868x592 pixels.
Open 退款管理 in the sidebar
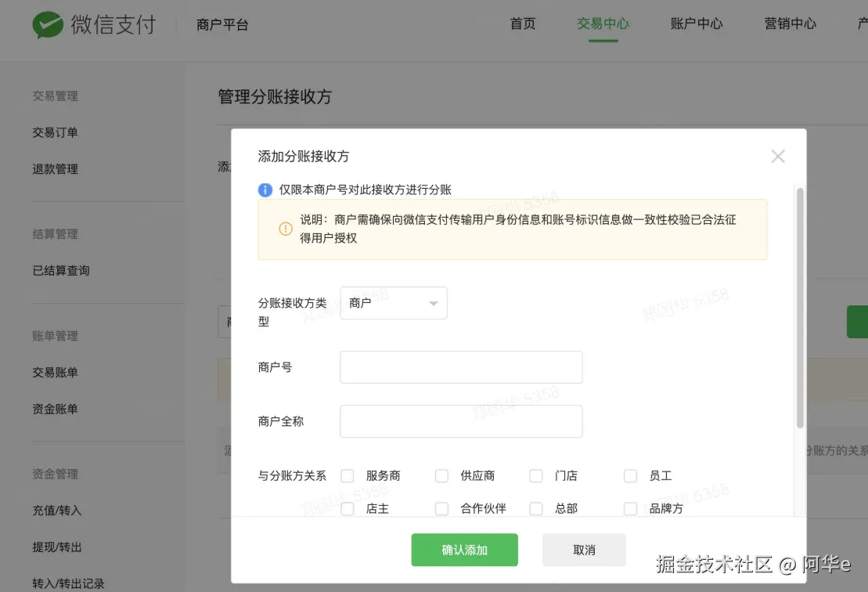click(x=55, y=169)
